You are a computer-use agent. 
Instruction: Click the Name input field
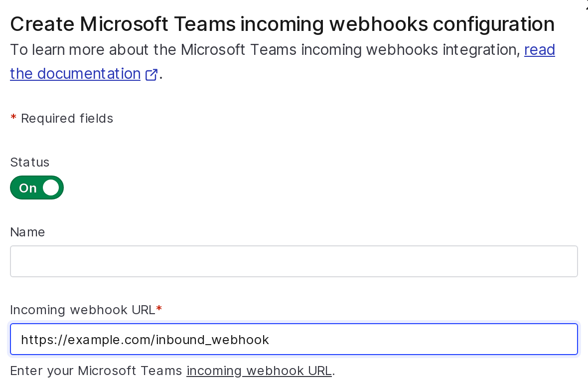point(294,261)
